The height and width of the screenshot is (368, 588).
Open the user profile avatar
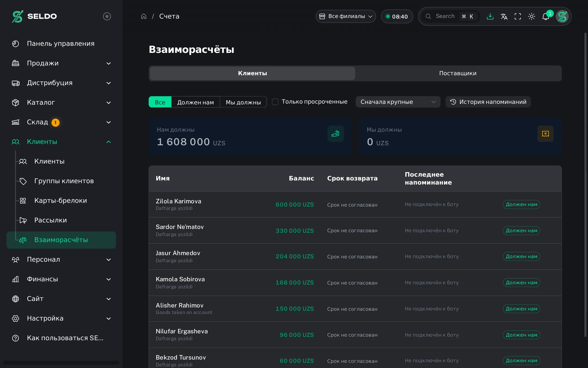tap(562, 16)
